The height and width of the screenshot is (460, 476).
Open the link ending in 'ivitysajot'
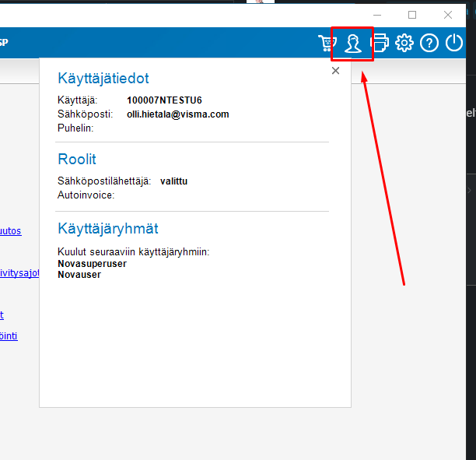19,273
